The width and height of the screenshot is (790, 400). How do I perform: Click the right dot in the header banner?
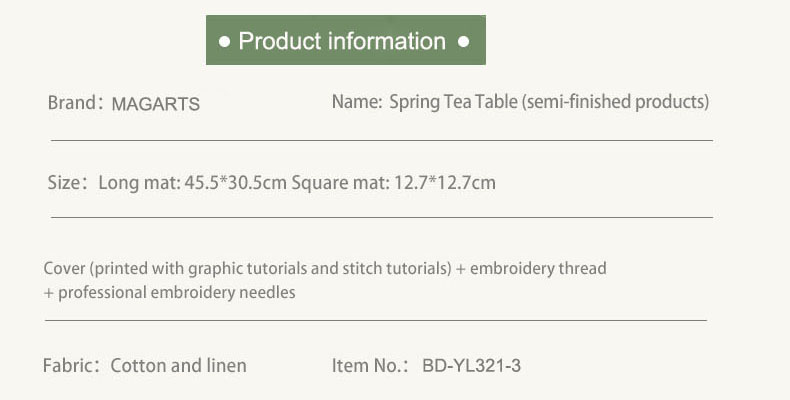(x=463, y=42)
